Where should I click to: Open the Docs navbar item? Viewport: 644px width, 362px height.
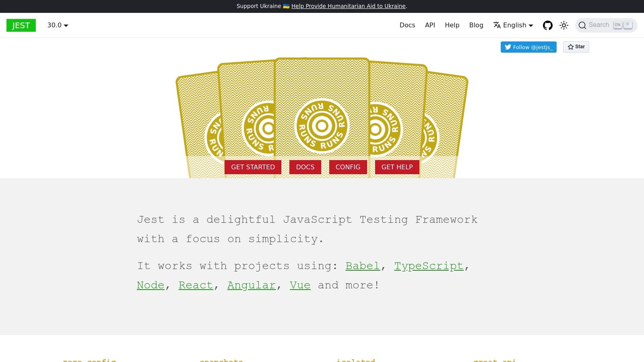(407, 25)
